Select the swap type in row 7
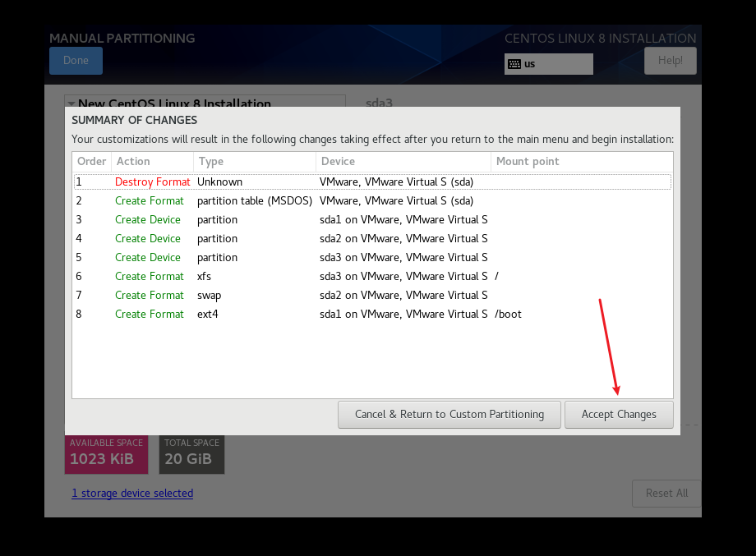The width and height of the screenshot is (756, 556). (x=209, y=296)
